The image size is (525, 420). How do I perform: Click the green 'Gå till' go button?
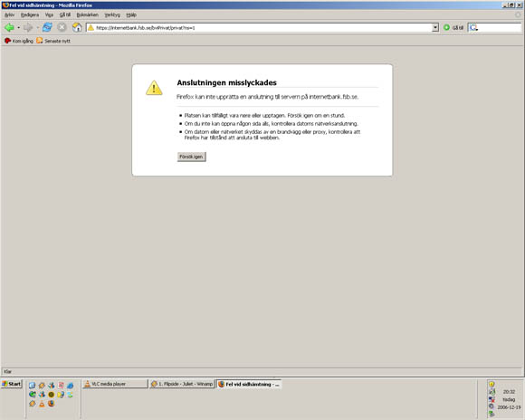[x=453, y=27]
